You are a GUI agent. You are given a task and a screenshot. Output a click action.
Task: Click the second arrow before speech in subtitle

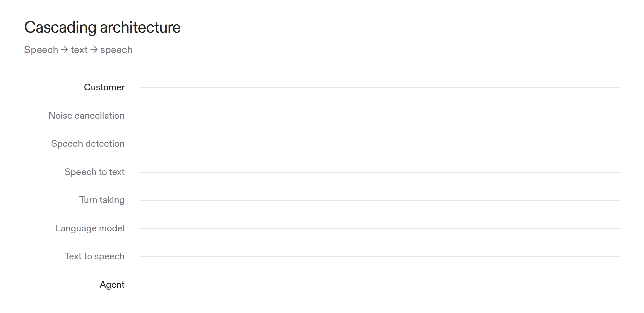(x=94, y=50)
